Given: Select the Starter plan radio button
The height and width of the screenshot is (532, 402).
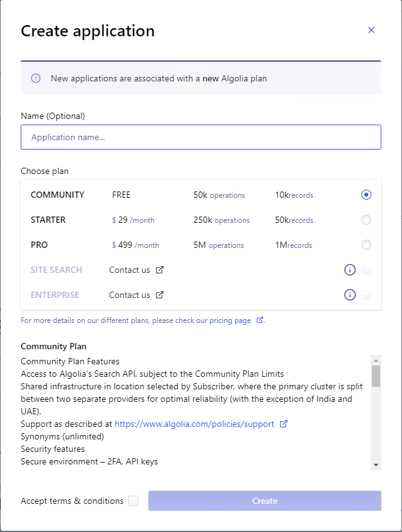Looking at the screenshot, I should [366, 220].
